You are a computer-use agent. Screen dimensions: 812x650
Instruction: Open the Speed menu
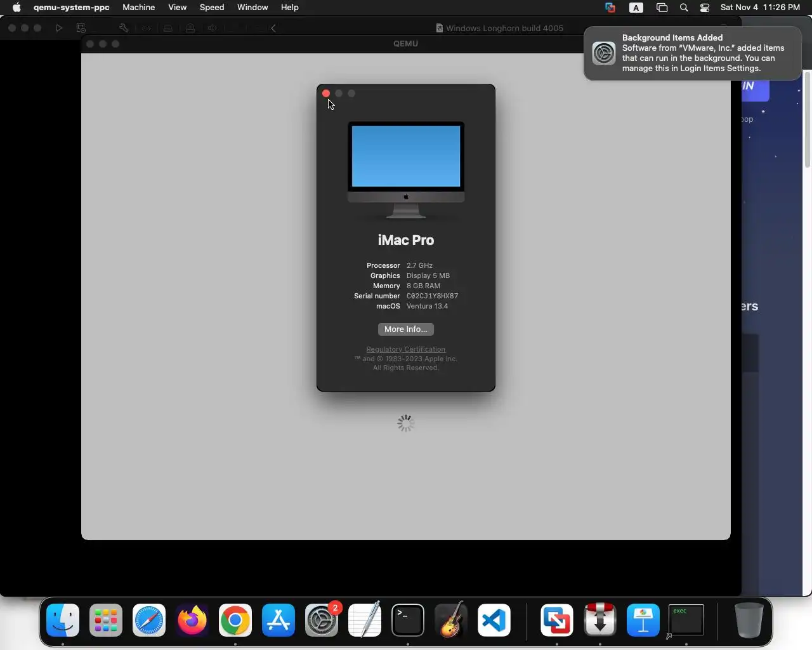click(x=212, y=8)
